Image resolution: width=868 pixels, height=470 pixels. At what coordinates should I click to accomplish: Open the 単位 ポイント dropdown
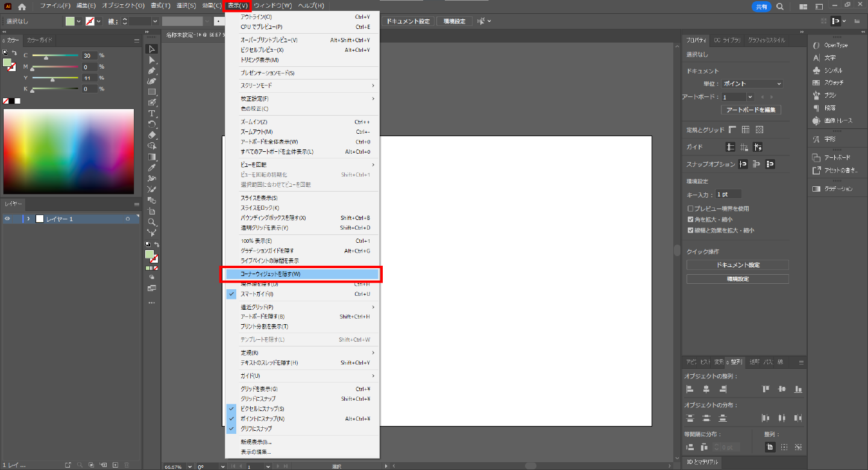(752, 84)
